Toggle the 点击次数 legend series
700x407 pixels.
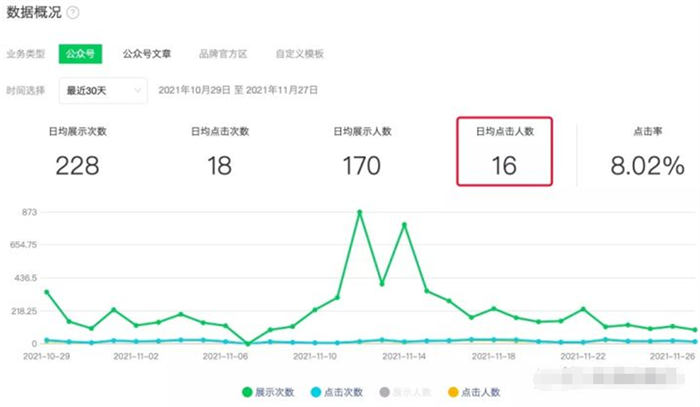coord(340,392)
